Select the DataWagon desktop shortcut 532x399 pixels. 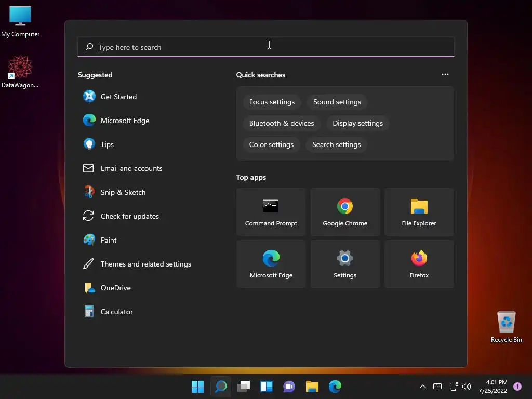tap(20, 72)
